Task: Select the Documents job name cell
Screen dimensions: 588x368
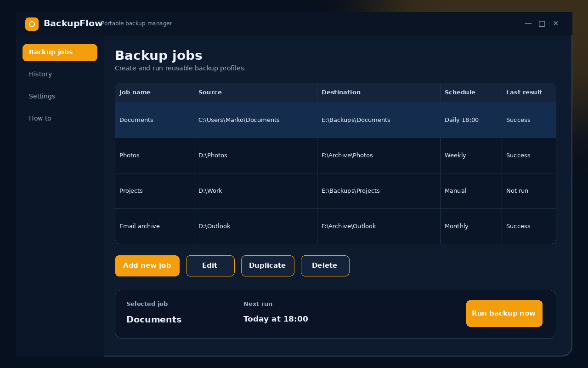Action: coord(154,120)
